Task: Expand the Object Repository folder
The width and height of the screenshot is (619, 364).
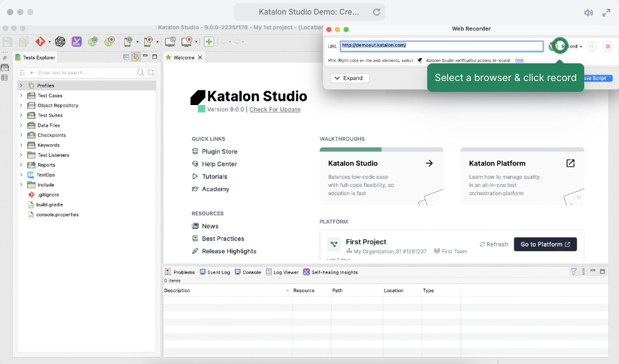Action: coord(21,106)
